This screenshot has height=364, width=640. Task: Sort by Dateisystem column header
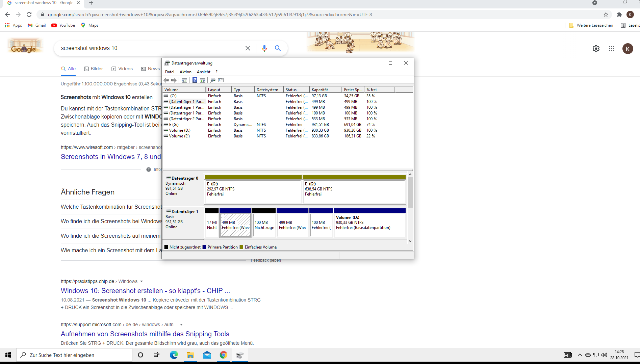point(268,89)
